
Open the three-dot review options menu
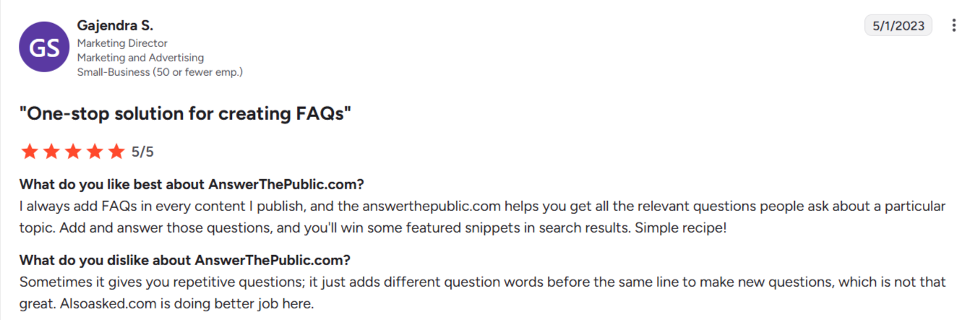[x=954, y=26]
